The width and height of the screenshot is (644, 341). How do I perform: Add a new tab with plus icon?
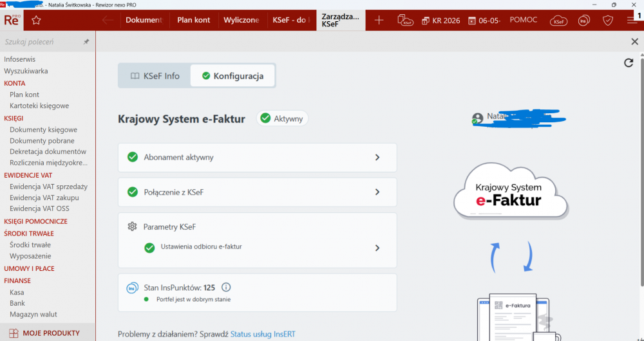click(379, 20)
